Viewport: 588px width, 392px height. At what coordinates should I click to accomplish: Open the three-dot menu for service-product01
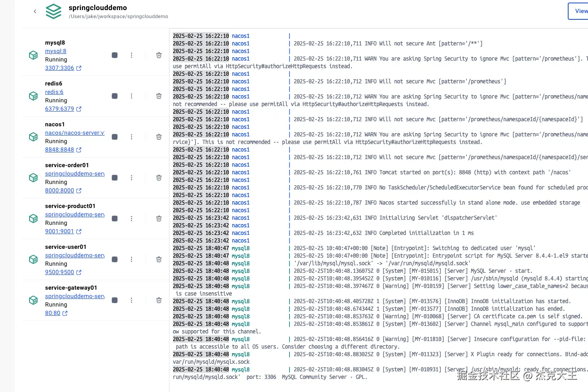(131, 218)
